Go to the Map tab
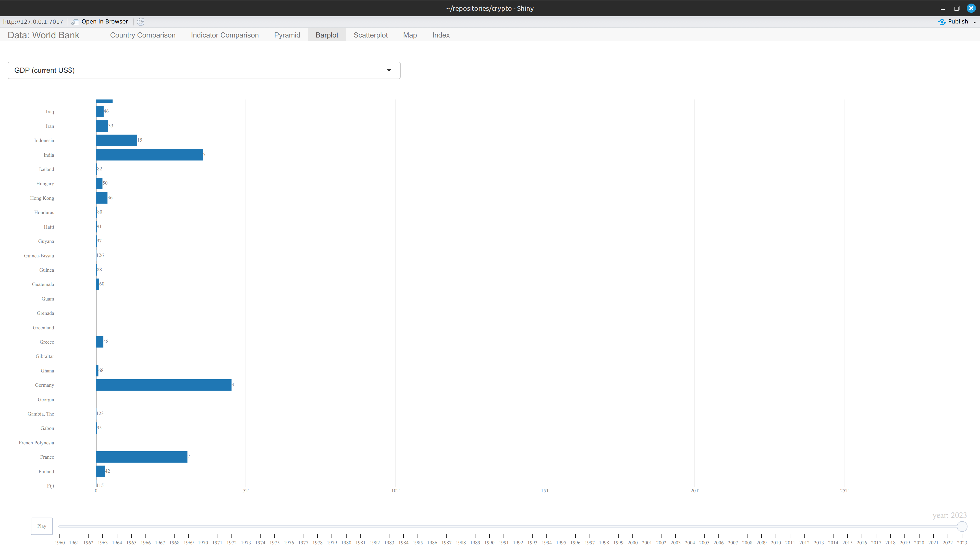 click(410, 35)
